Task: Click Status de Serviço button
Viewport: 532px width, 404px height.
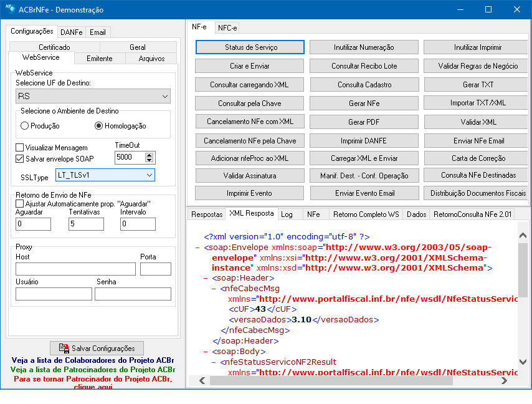Action: [x=250, y=47]
